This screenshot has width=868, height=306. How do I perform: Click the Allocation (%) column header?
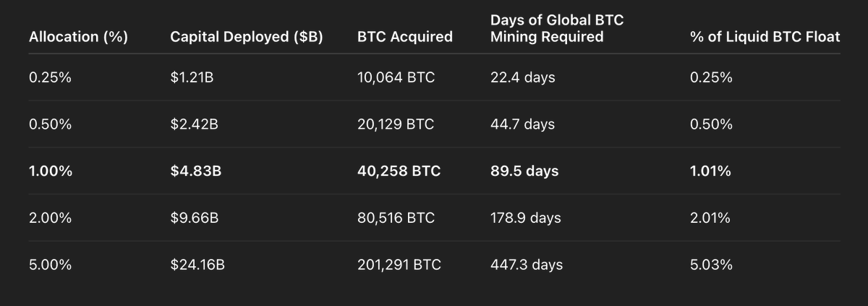78,37
